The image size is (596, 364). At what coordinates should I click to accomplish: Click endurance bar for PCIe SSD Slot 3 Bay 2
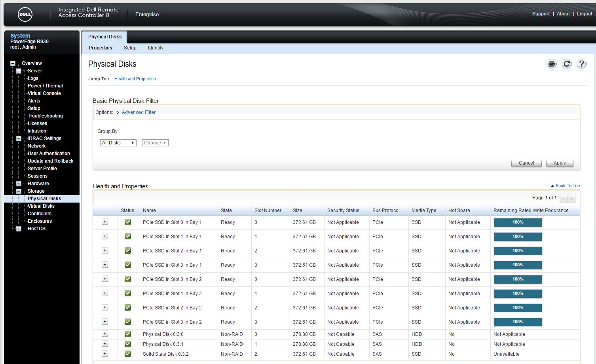coord(518,322)
